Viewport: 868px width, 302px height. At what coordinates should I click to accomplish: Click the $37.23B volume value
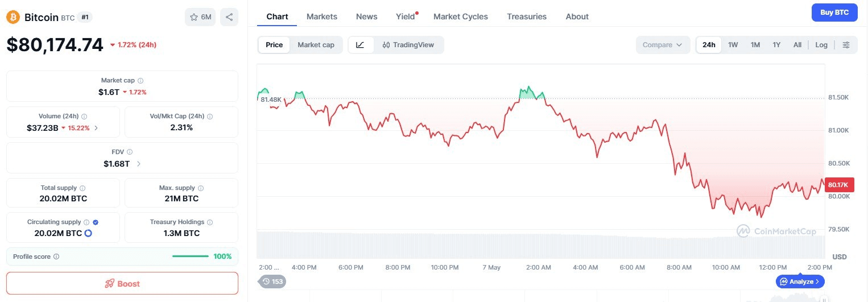[x=43, y=128]
